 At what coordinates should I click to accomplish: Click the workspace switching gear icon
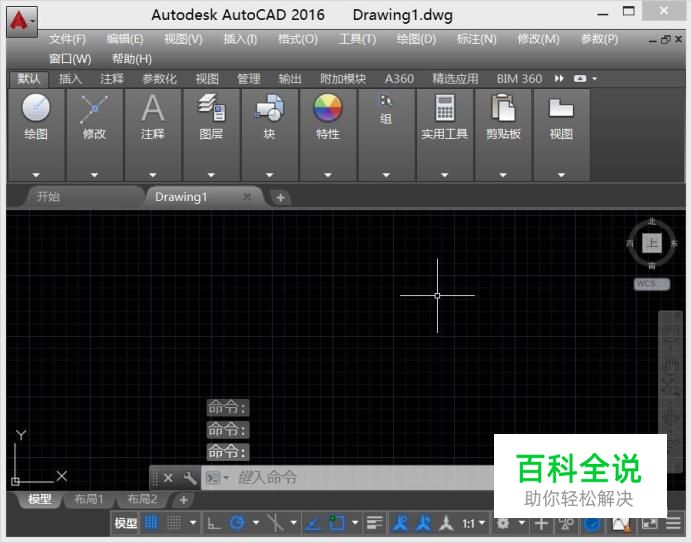pyautogui.click(x=503, y=524)
